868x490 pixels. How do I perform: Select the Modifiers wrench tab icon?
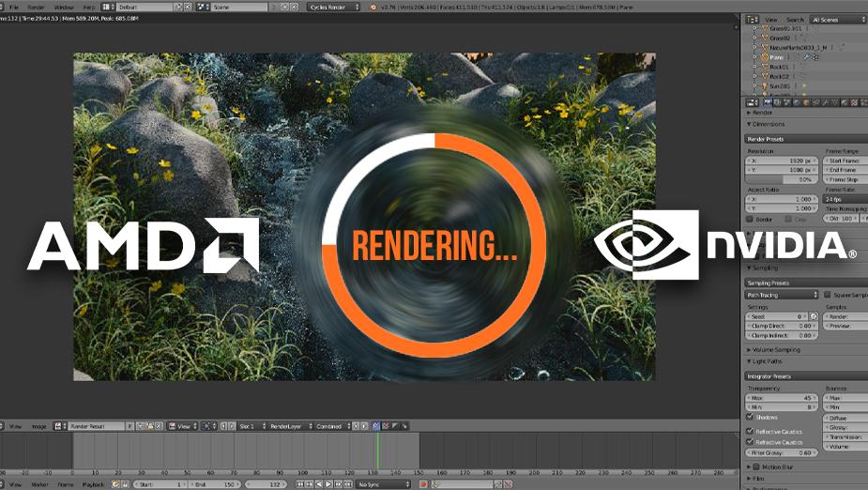[x=826, y=102]
